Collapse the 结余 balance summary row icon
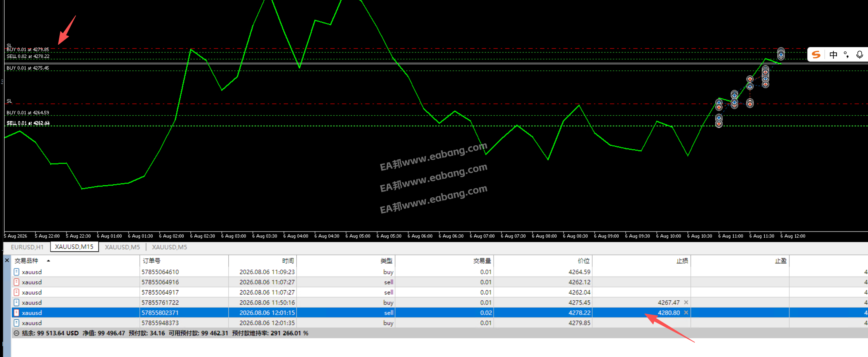The width and height of the screenshot is (868, 357). pos(16,333)
